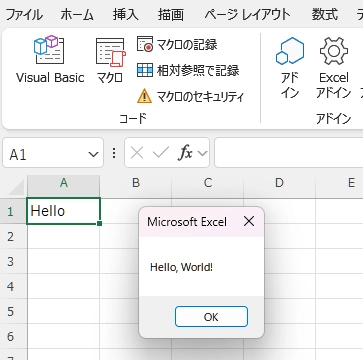The image size is (363, 360).
Task: Open Excel アドイン manager
Action: point(334,68)
